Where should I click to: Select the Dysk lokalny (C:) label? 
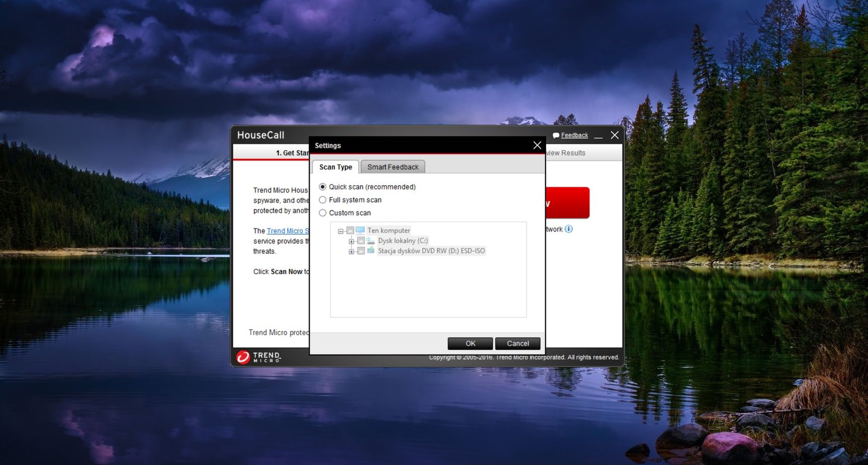coord(403,241)
